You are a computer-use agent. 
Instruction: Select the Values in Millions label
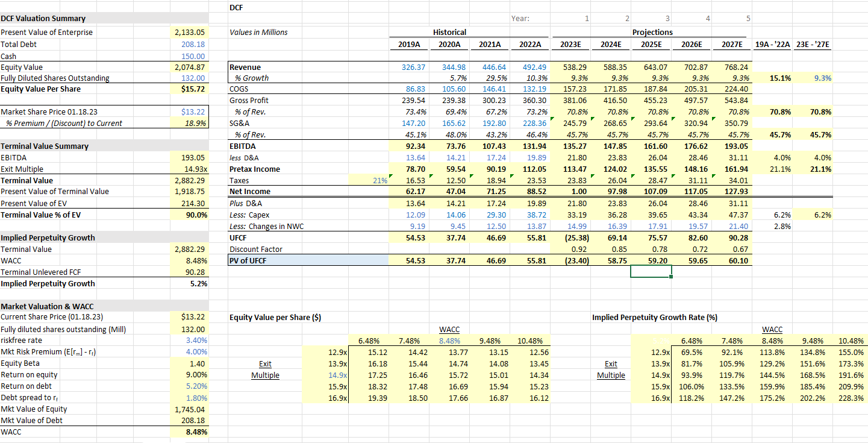(259, 33)
